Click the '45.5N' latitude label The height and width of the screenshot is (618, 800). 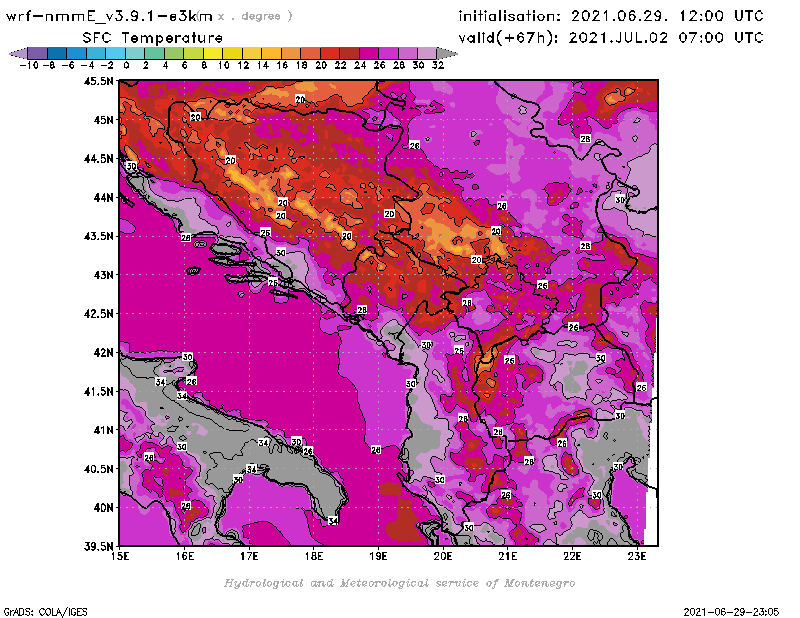click(x=98, y=81)
